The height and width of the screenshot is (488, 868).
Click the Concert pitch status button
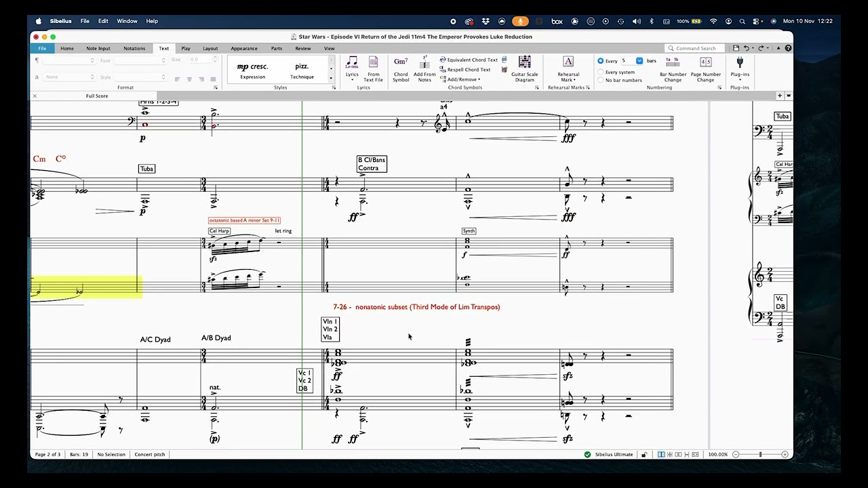[150, 455]
